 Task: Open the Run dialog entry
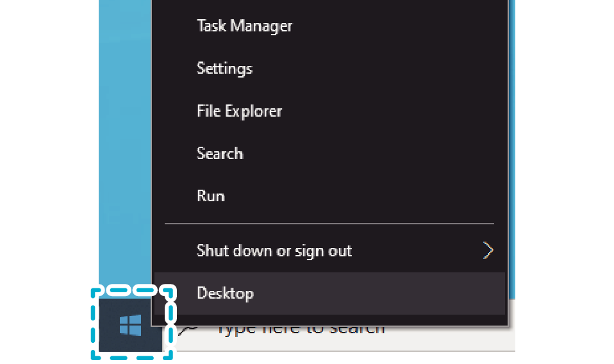(x=210, y=196)
